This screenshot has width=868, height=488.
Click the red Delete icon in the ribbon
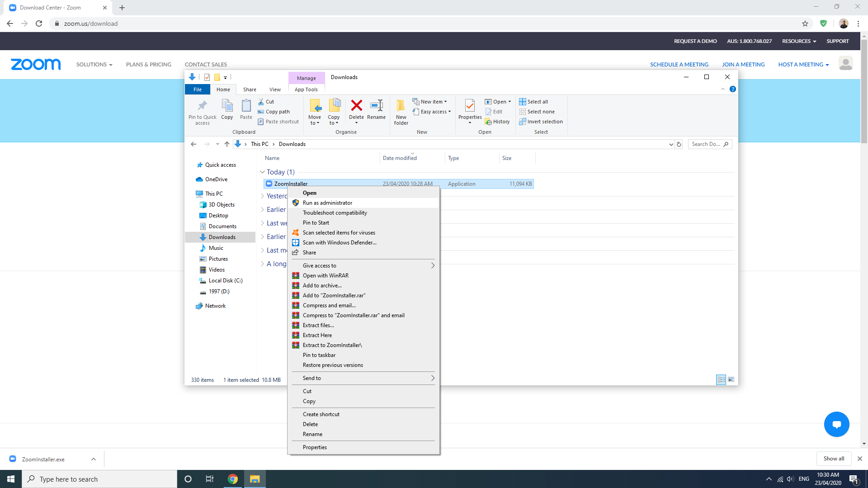pos(356,105)
